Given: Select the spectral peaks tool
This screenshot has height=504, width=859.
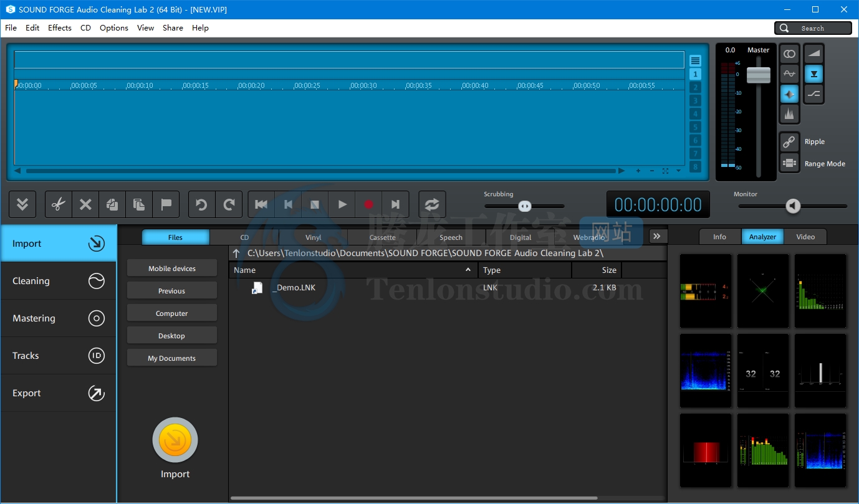Looking at the screenshot, I should (789, 113).
